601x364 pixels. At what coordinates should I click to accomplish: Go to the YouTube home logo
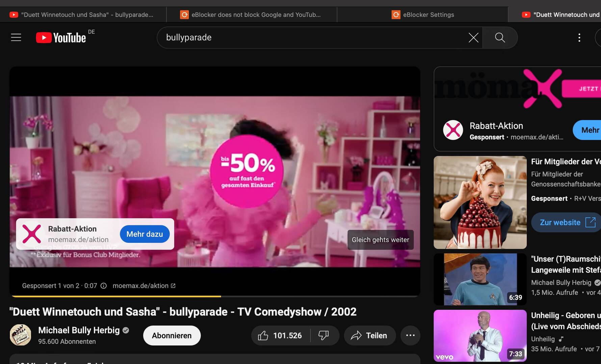click(61, 37)
